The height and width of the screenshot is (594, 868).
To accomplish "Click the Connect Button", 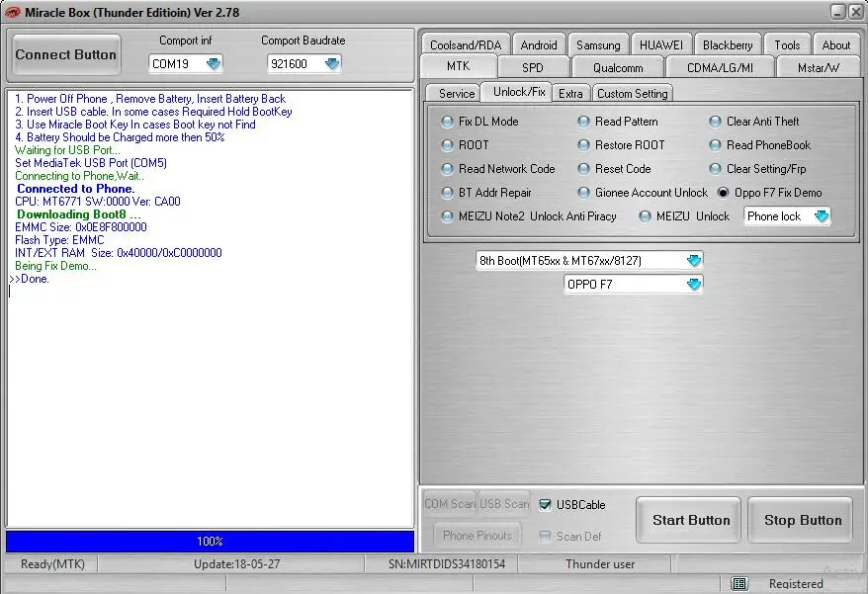I will (66, 54).
